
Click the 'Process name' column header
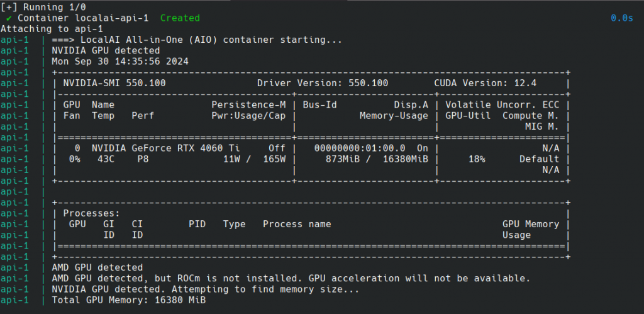tap(296, 224)
